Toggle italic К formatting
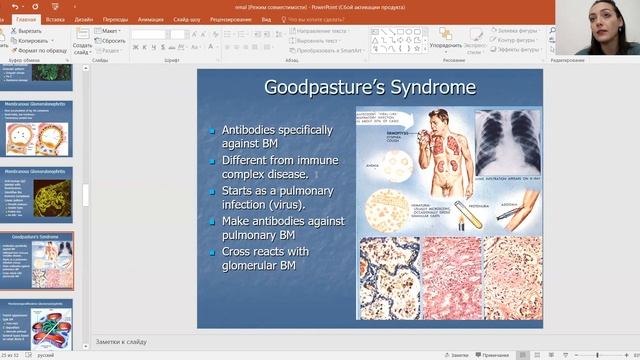This screenshot has width=640, height=360. click(144, 48)
